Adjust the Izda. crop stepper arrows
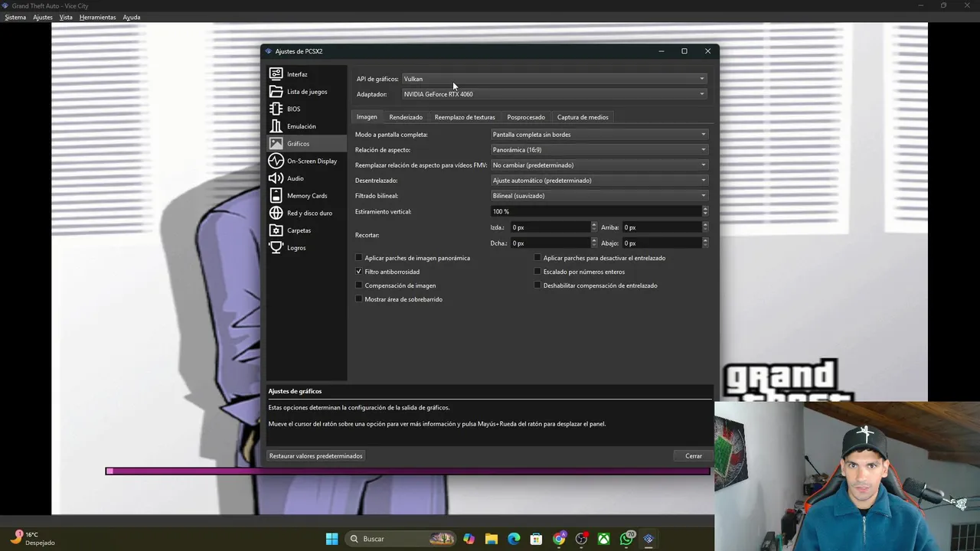The image size is (980, 551). 594,227
